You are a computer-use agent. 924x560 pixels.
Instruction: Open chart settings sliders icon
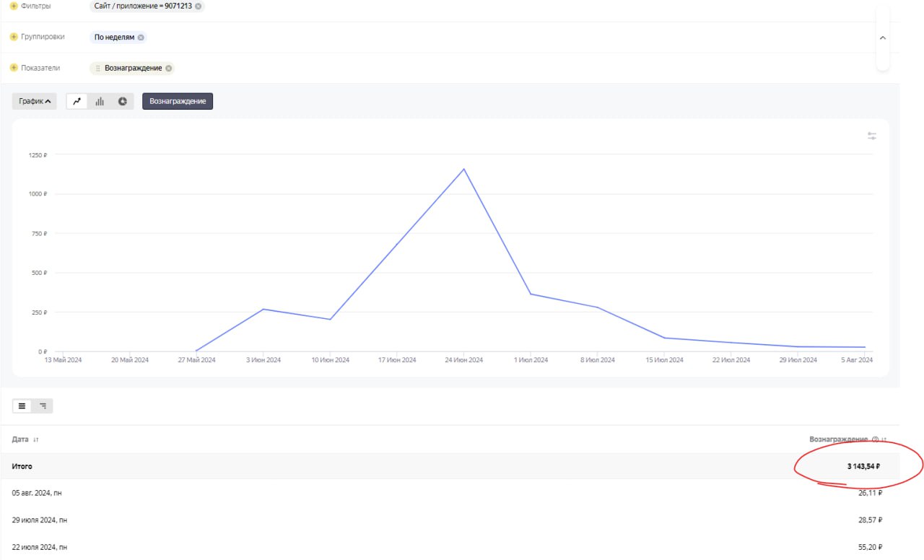[x=872, y=136]
